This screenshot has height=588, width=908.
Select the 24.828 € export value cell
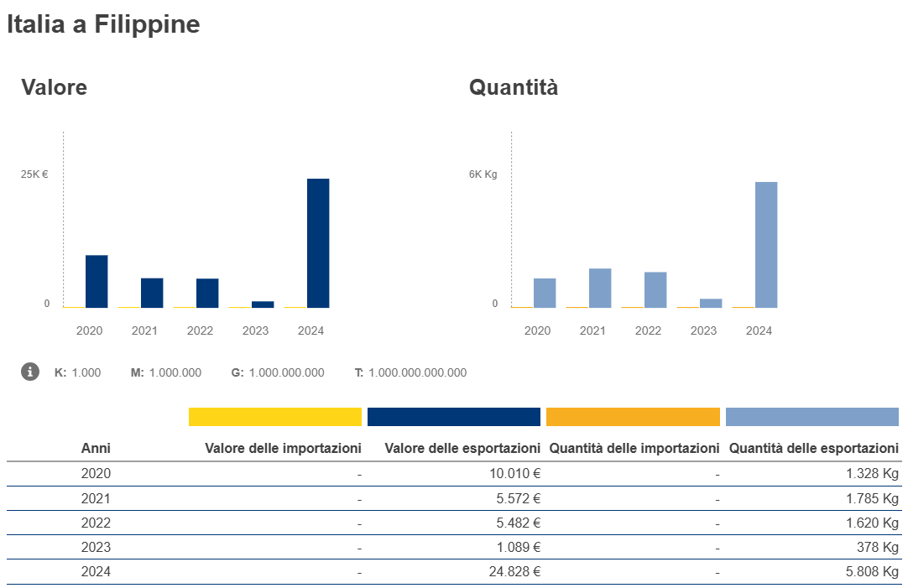click(x=515, y=572)
